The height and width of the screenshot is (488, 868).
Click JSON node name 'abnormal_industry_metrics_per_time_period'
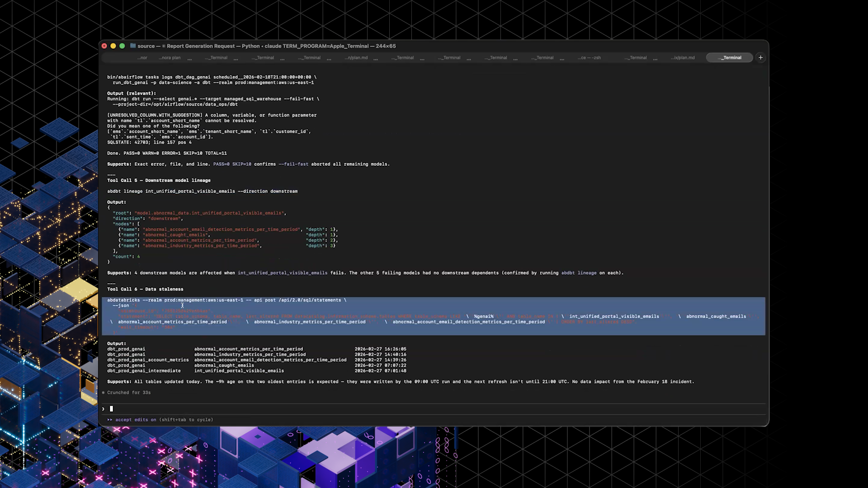[202, 246]
